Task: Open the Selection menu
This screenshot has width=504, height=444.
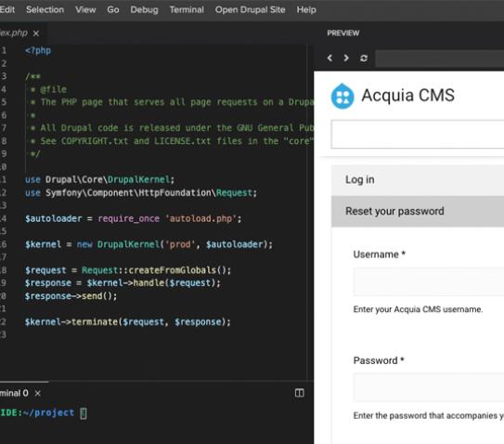Action: [x=45, y=9]
